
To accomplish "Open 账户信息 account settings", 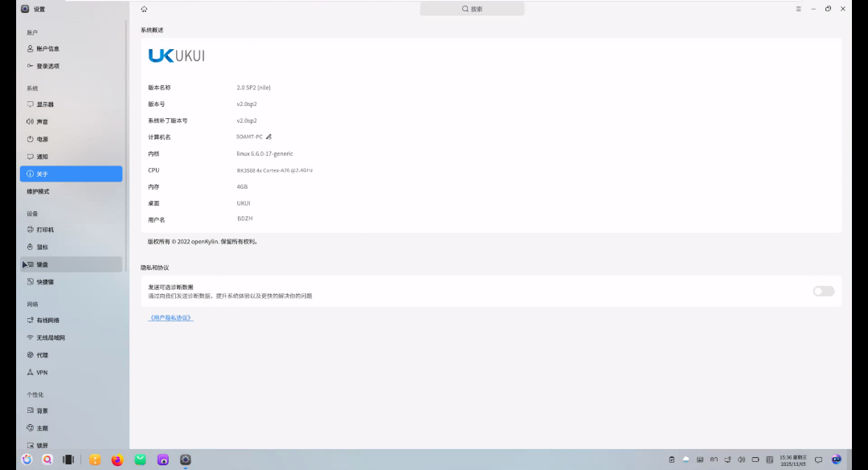I will [47, 49].
